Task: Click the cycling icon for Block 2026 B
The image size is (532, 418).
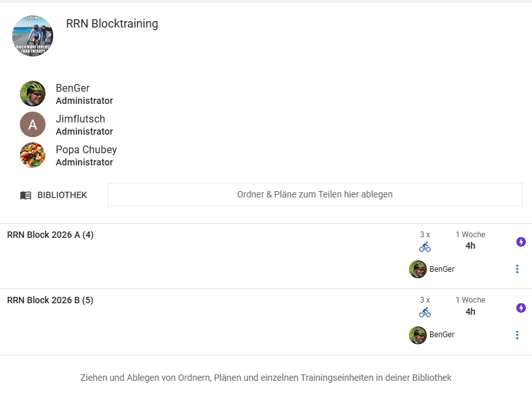Action: click(x=425, y=312)
